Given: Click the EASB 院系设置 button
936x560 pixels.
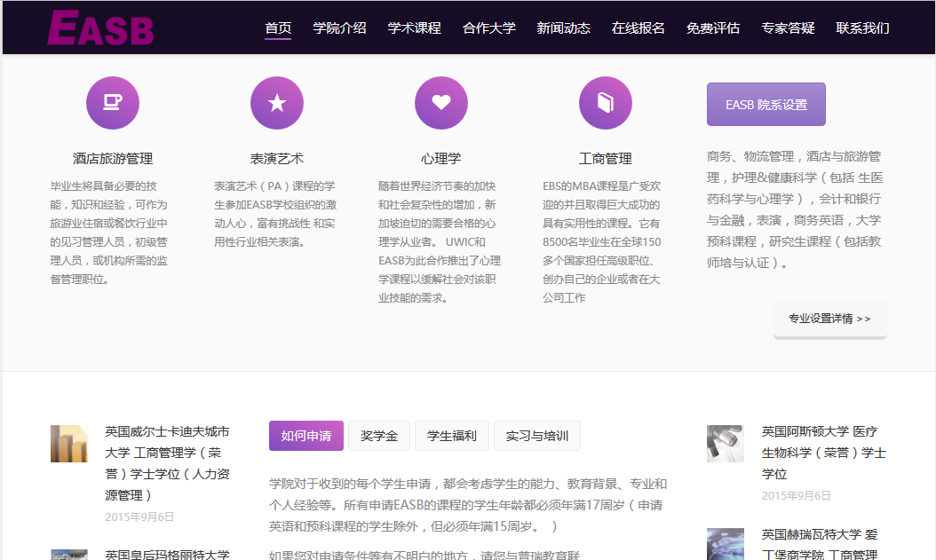Looking at the screenshot, I should [765, 105].
